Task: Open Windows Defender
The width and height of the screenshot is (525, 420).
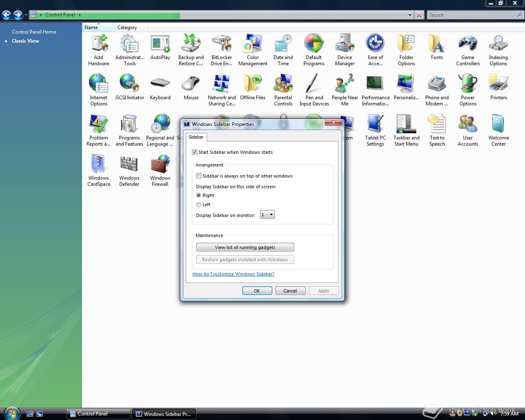Action: tap(130, 171)
